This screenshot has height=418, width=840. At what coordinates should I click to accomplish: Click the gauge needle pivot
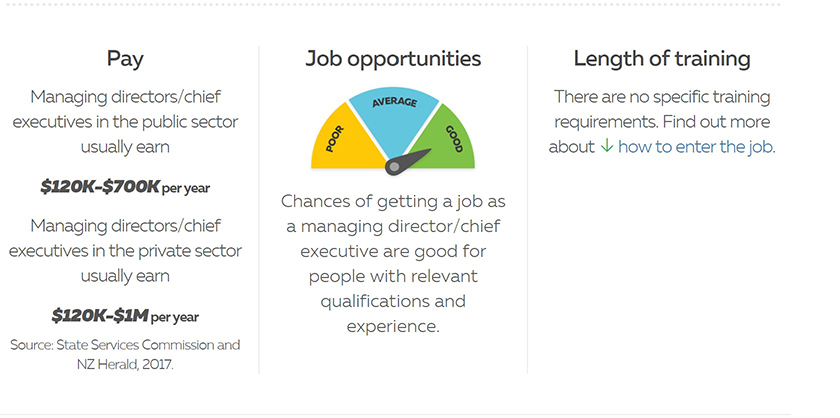coord(394,167)
